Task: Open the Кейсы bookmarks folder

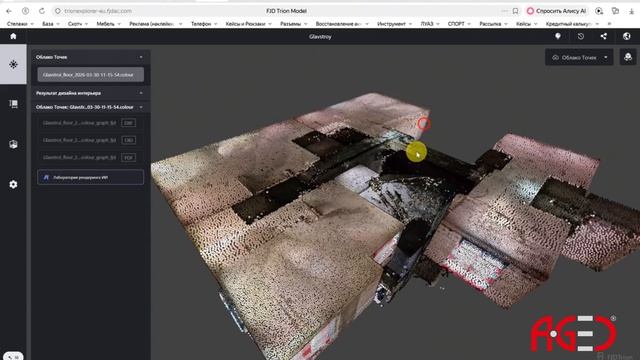Action: [x=527, y=24]
